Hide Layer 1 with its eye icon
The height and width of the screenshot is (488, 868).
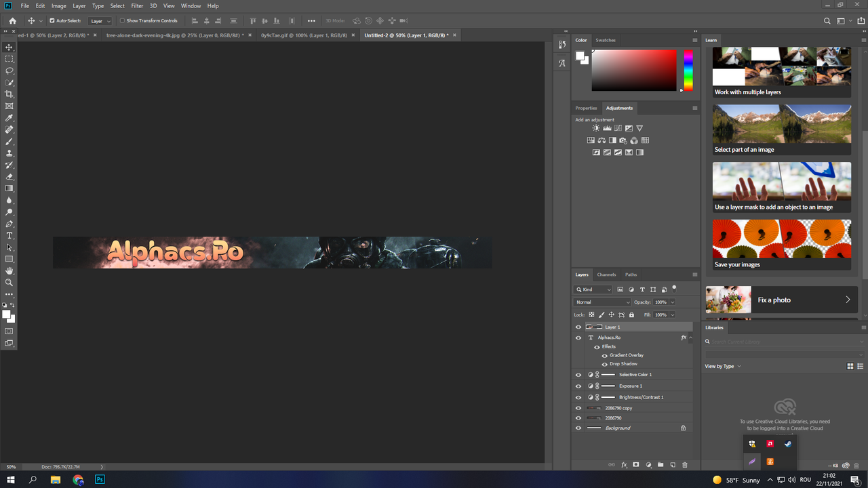pos(578,327)
